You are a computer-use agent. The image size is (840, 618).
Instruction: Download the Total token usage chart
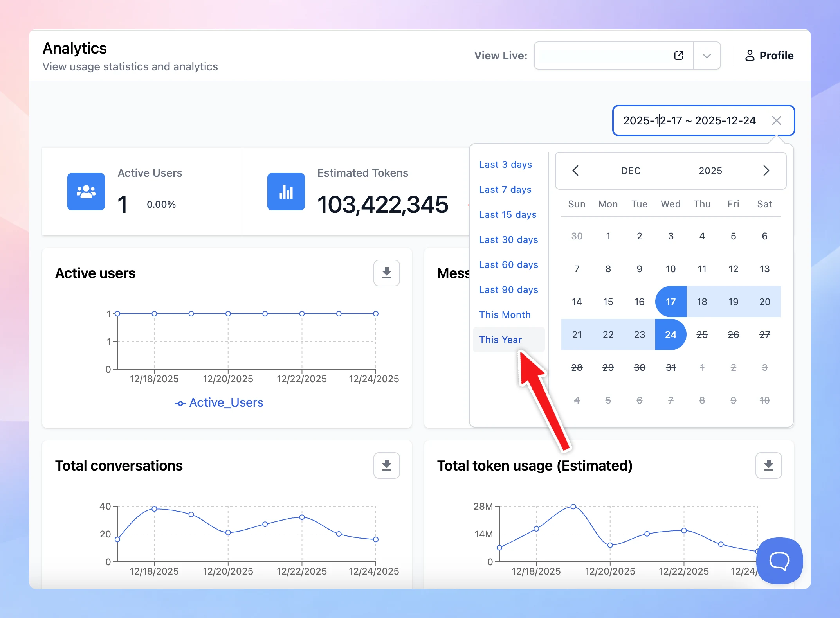(769, 465)
